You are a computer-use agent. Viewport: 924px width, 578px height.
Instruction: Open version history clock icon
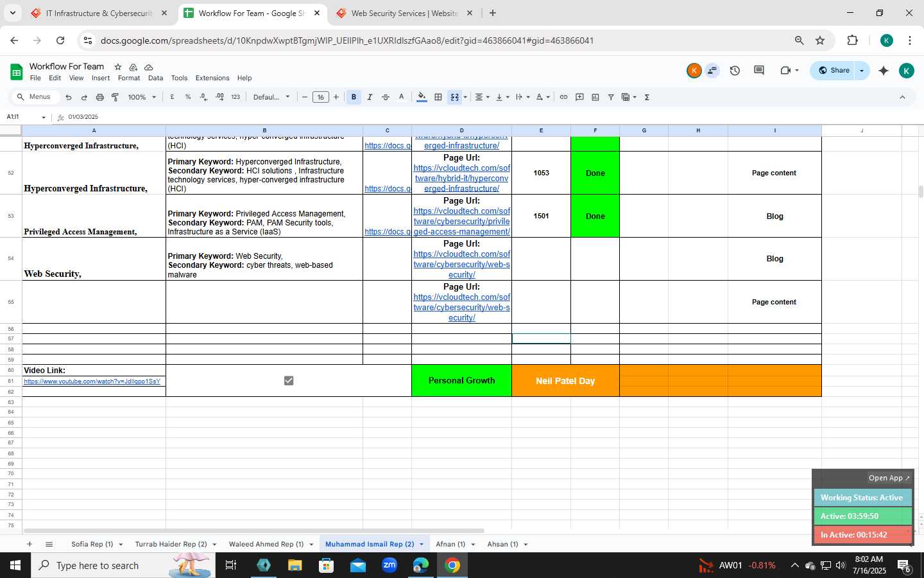coord(735,71)
